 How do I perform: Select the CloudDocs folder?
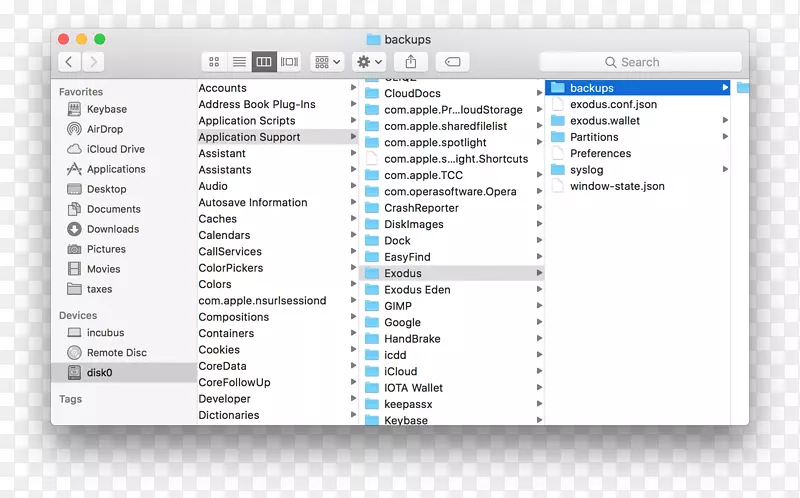click(452, 93)
